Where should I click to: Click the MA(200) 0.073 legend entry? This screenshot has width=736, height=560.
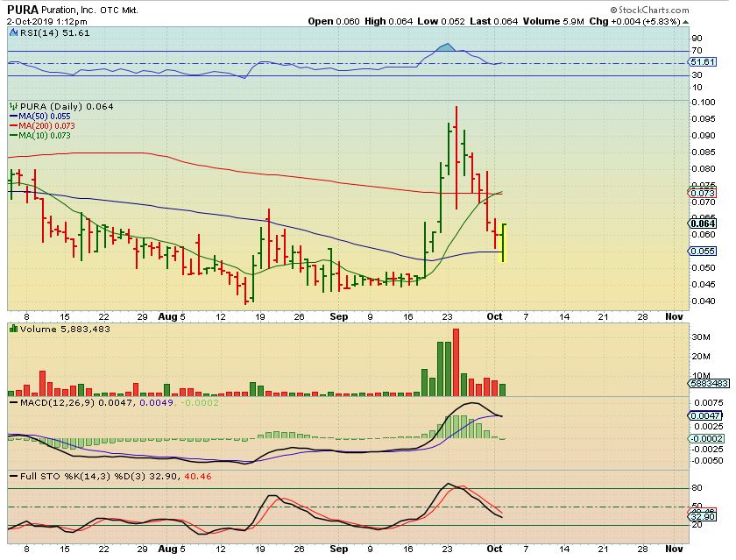[42, 126]
